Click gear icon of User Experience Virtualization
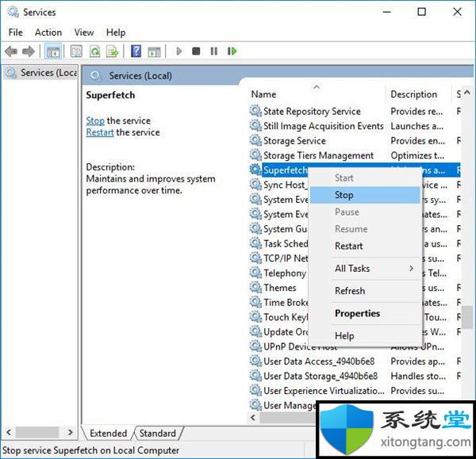Screen dimensions: 476x459 (x=255, y=391)
